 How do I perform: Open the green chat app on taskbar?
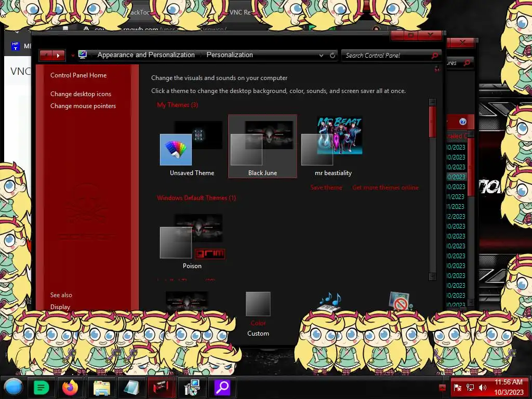click(41, 387)
